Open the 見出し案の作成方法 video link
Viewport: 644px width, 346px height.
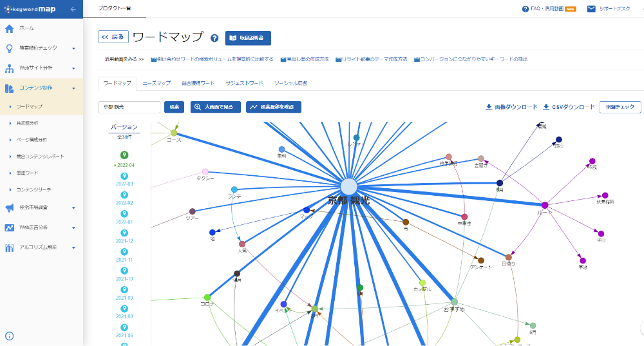click(305, 59)
